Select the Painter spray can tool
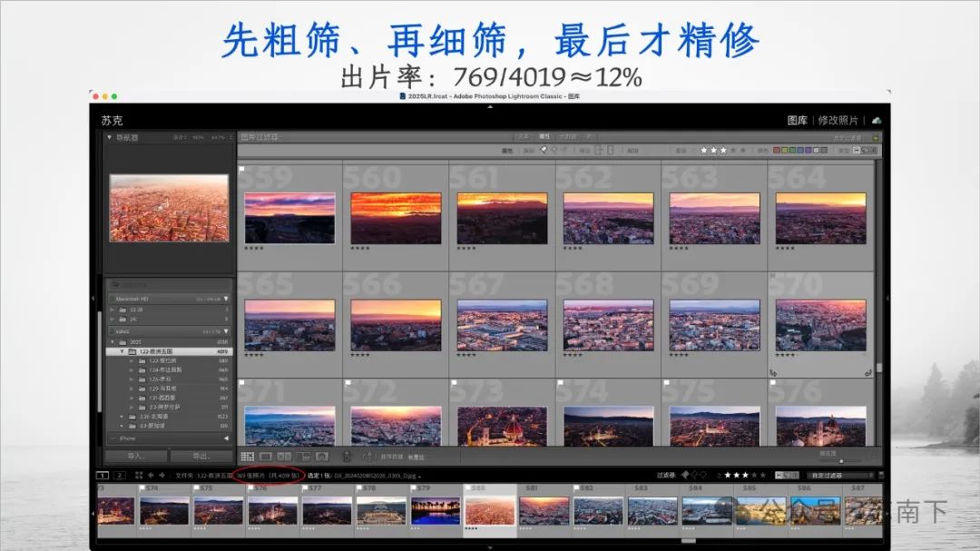 pyautogui.click(x=347, y=457)
